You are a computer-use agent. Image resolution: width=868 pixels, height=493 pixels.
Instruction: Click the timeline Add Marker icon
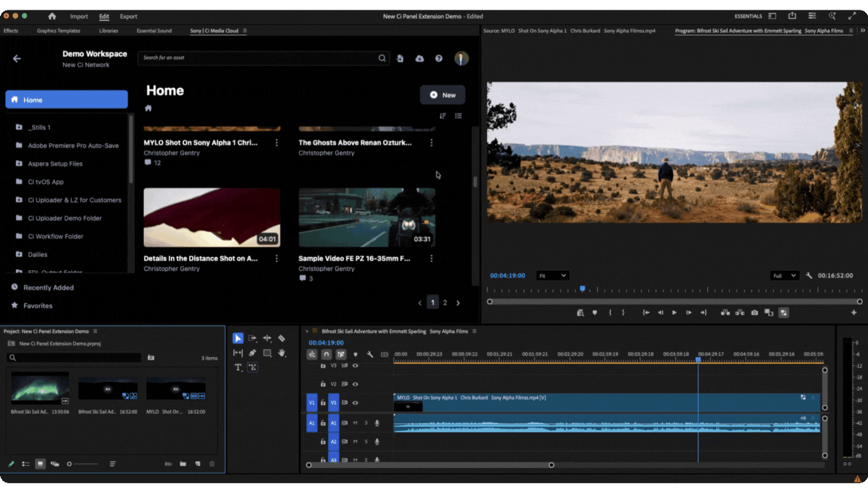coord(355,355)
